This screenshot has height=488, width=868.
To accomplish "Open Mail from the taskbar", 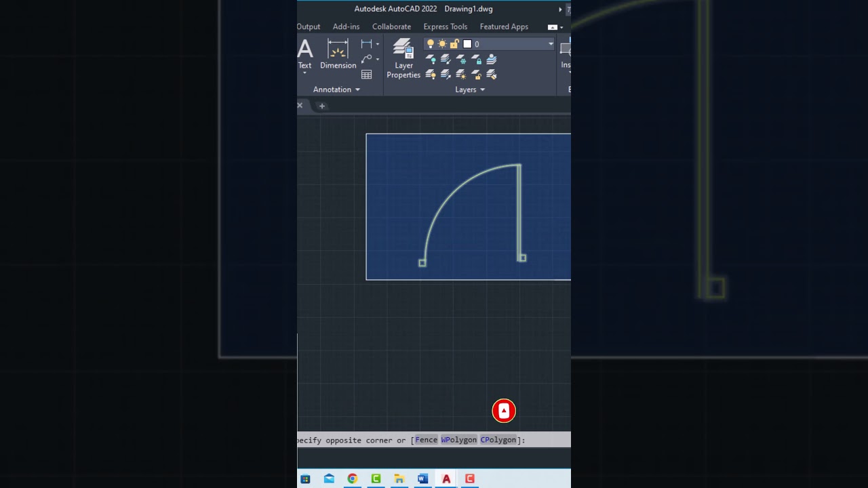I will pos(329,479).
